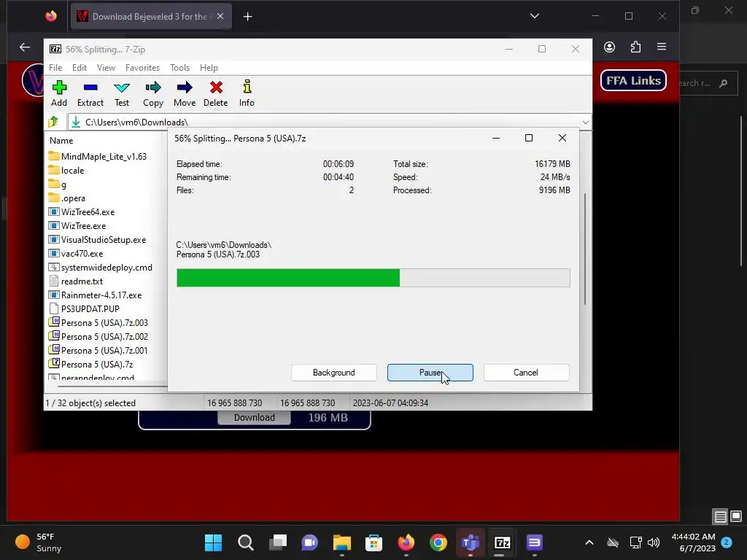The height and width of the screenshot is (560, 747).
Task: Click the Copy toolbar icon
Action: 153,93
